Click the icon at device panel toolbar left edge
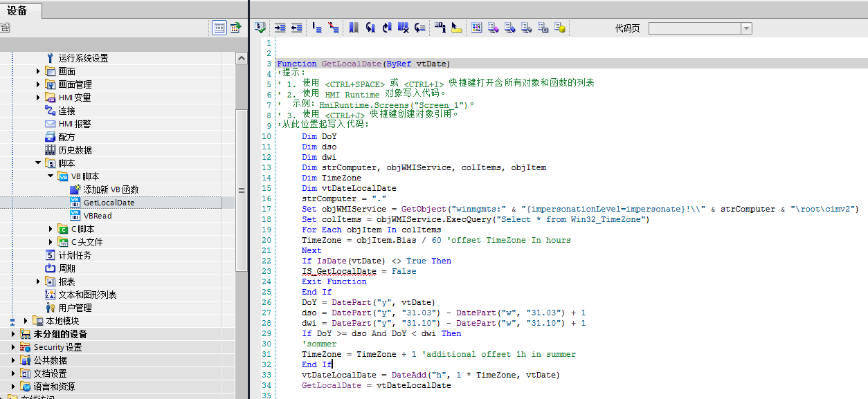The image size is (868, 399). [5, 28]
